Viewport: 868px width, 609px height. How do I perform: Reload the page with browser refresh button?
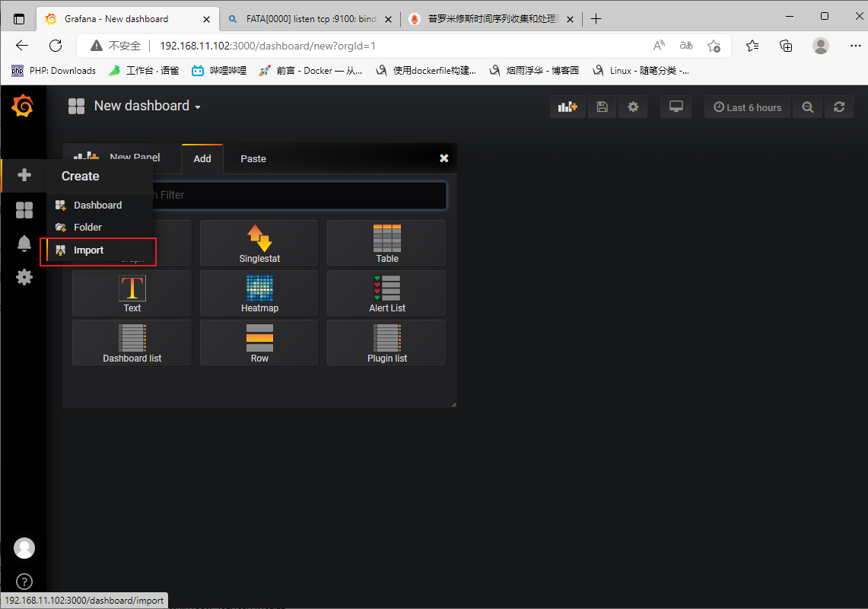point(56,46)
